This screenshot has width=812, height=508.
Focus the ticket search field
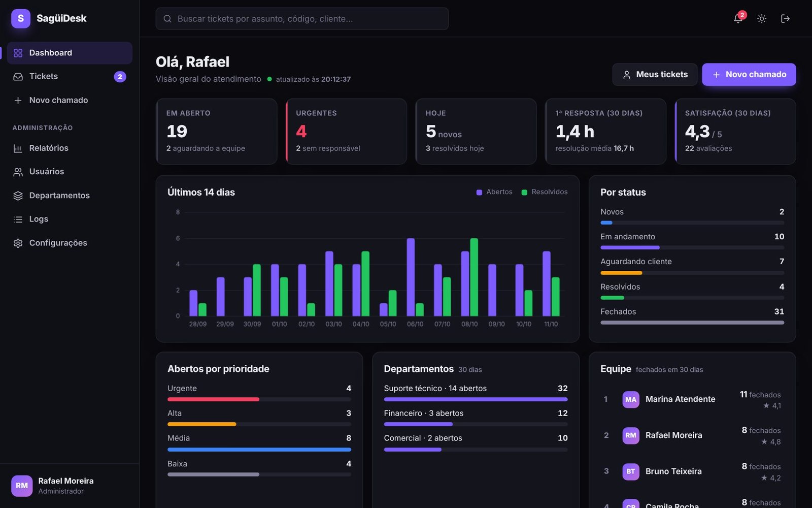[x=302, y=19]
